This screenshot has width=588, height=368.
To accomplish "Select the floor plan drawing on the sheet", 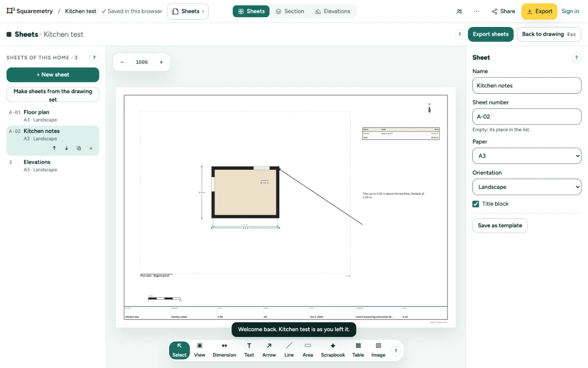I will click(245, 192).
